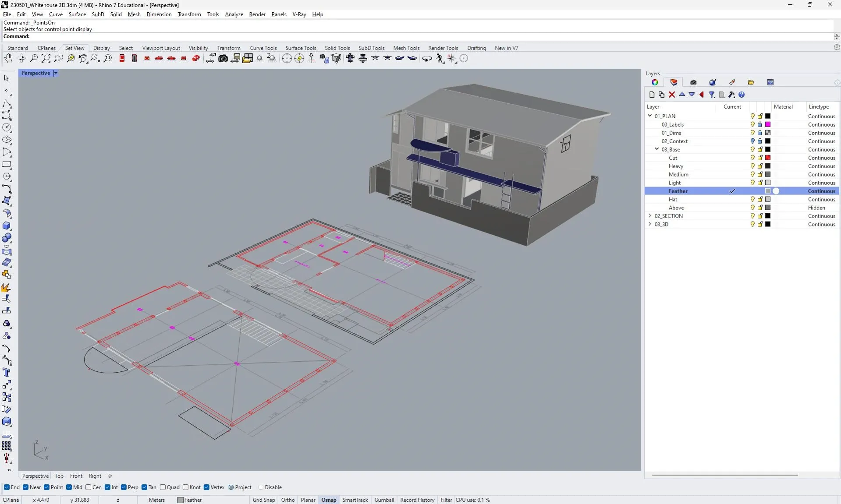Viewport: 841px width, 504px height.
Task: Open the layer filter funnel icon
Action: tap(712, 95)
